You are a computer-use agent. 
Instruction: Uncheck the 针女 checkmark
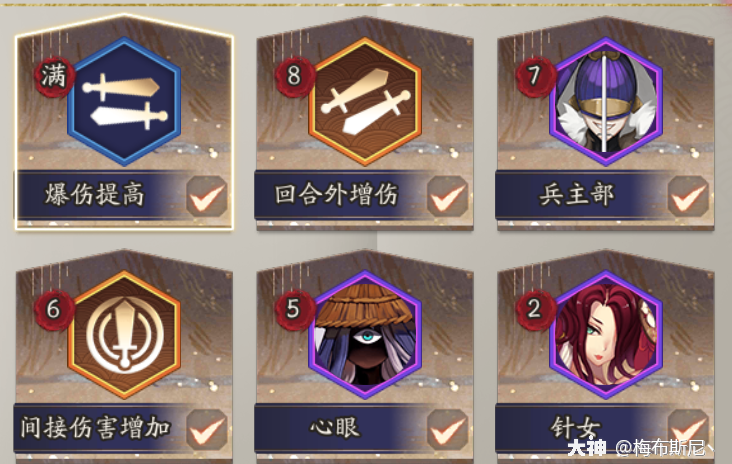tap(689, 429)
